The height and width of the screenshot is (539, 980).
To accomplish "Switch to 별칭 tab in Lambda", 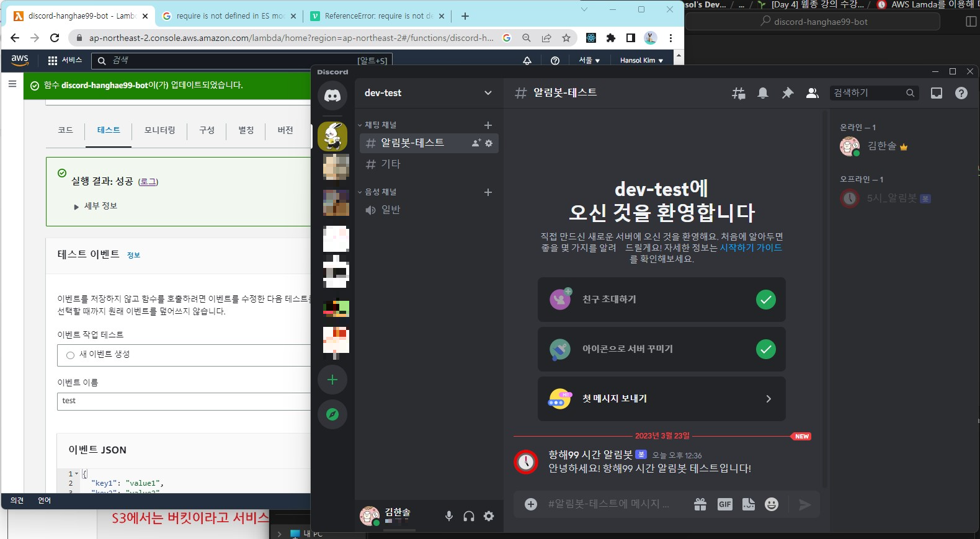I will [x=246, y=130].
